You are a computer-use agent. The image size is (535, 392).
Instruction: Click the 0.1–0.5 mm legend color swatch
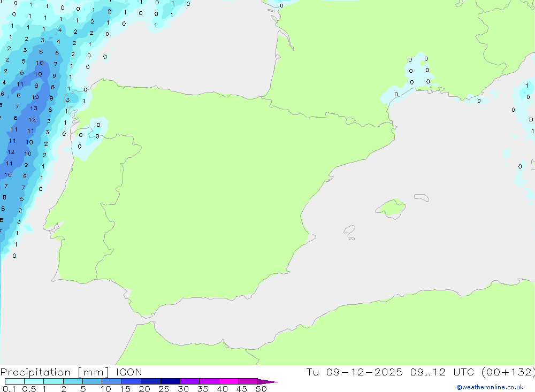pos(14,381)
